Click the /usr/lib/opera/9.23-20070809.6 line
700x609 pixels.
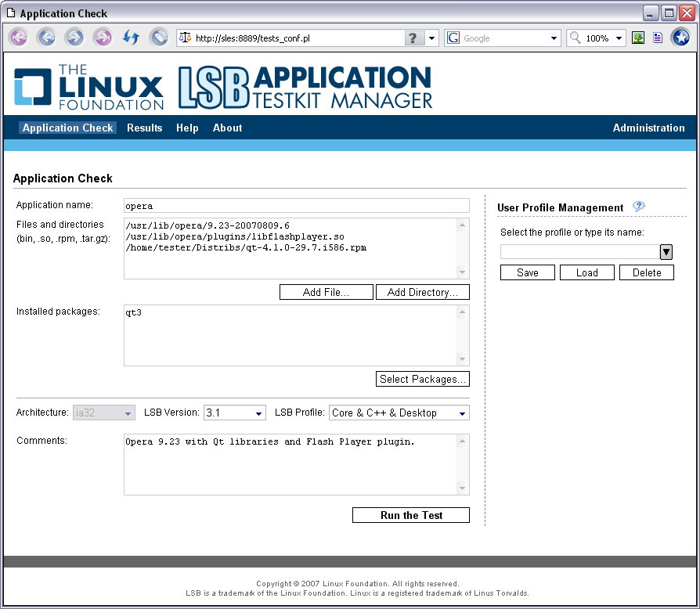click(207, 225)
